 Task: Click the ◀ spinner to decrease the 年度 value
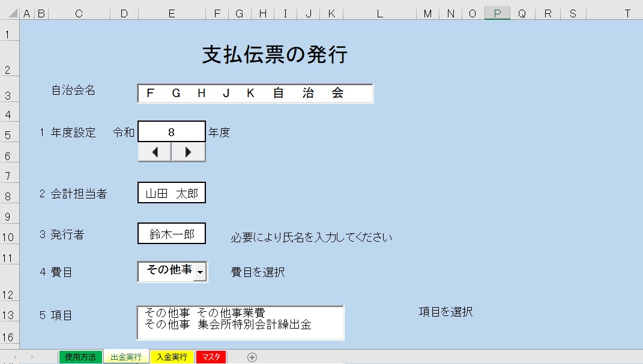click(x=154, y=152)
